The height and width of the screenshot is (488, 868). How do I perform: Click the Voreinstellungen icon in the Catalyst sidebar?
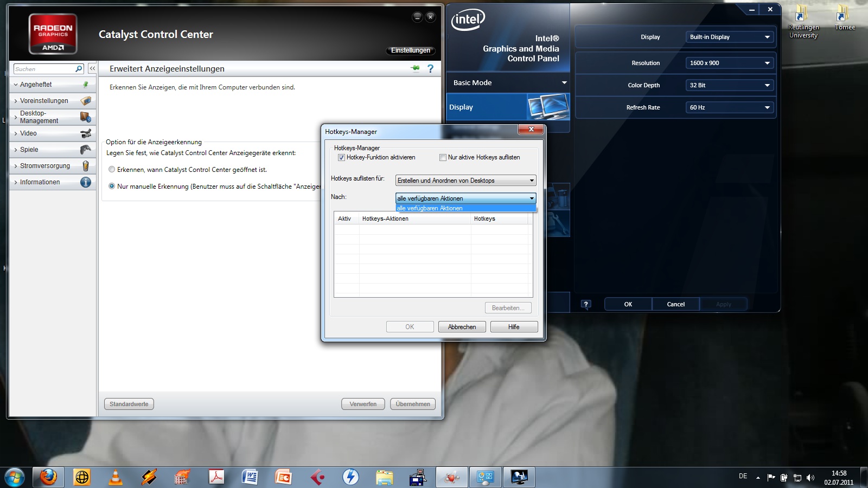86,101
